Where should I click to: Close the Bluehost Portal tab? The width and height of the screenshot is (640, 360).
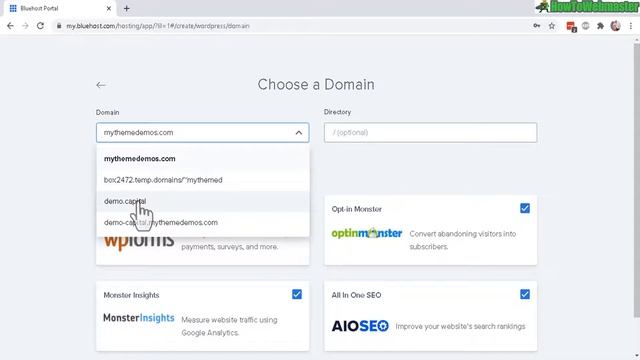tap(109, 8)
